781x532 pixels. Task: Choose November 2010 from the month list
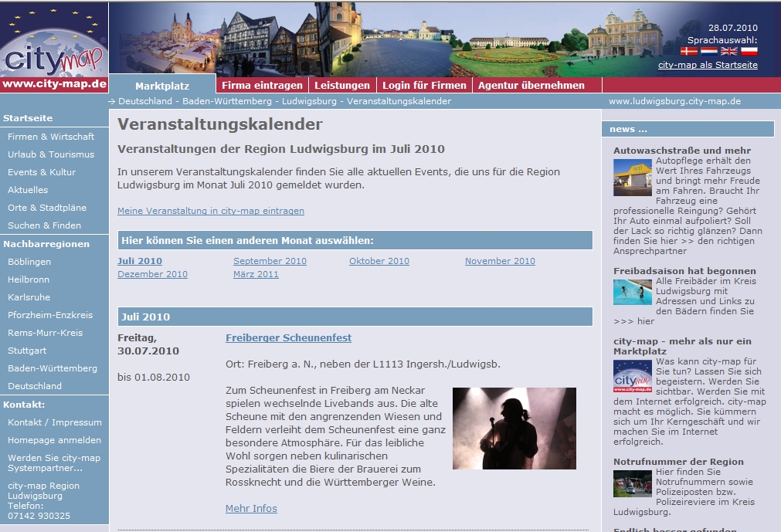[x=500, y=261]
